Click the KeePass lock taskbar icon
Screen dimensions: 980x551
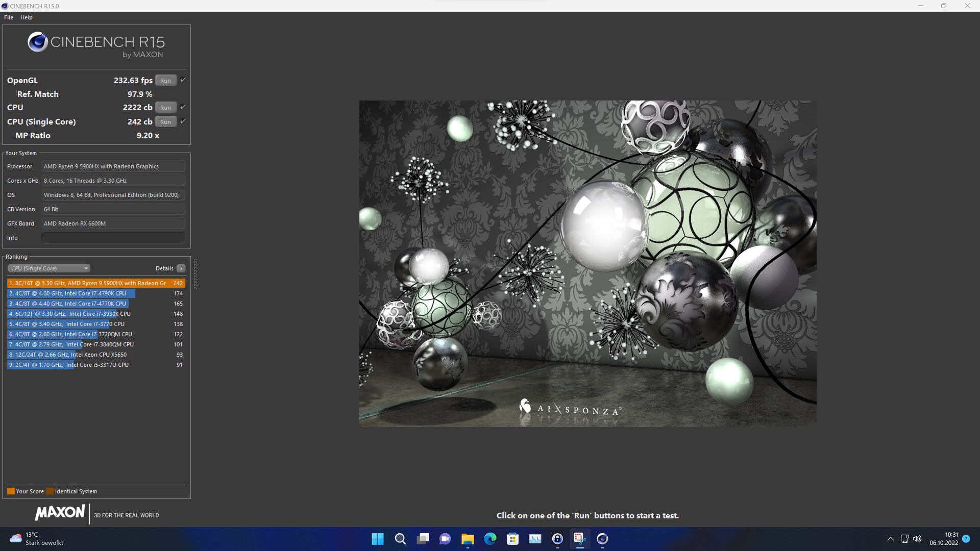point(557,539)
